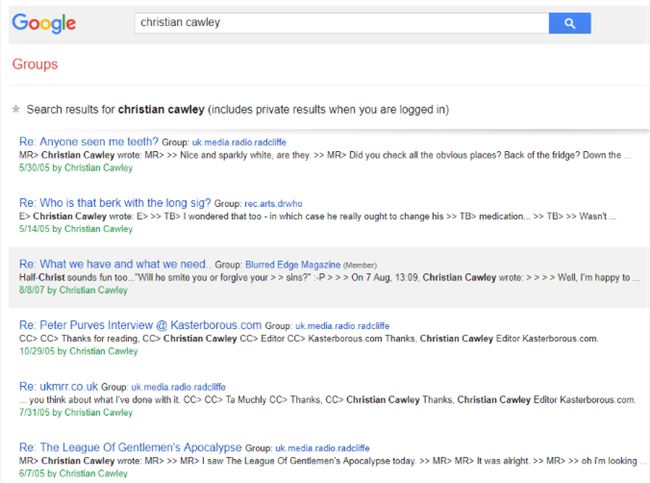The width and height of the screenshot is (650, 483).
Task: Click the blue search magnifier button
Action: pyautogui.click(x=569, y=23)
